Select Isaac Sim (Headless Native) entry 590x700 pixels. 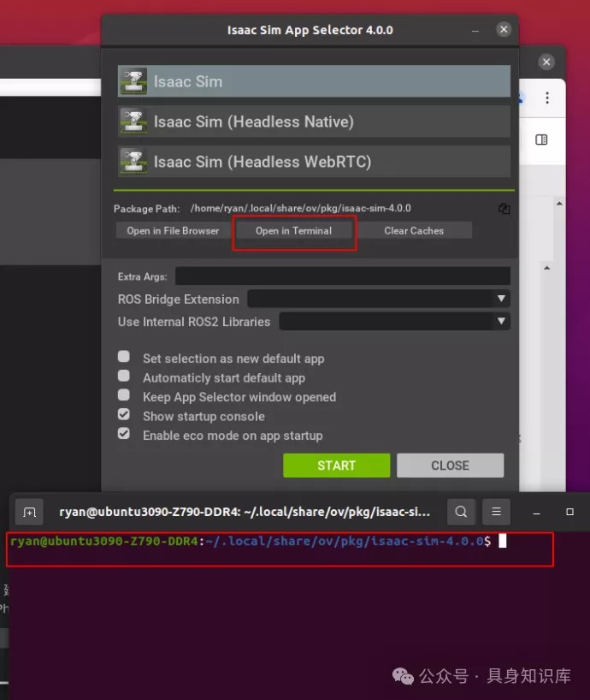[313, 122]
